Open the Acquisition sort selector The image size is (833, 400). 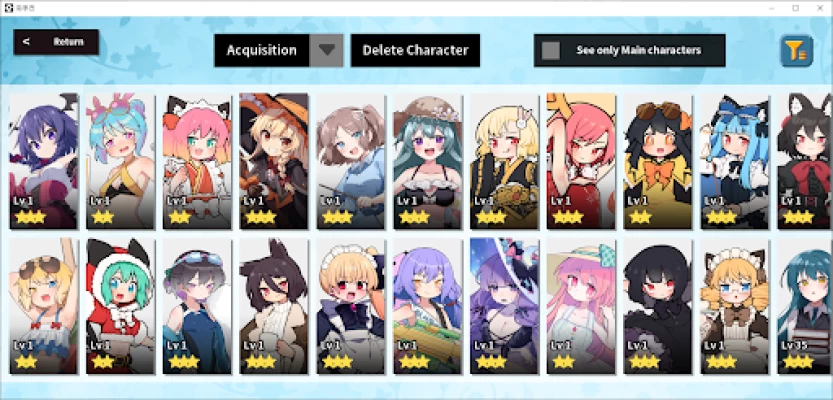pyautogui.click(x=262, y=50)
